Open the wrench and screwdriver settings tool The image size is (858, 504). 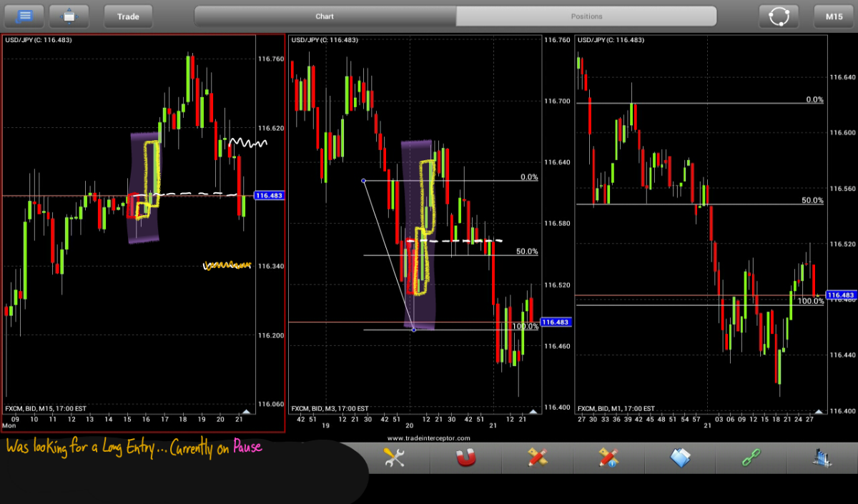click(x=394, y=458)
